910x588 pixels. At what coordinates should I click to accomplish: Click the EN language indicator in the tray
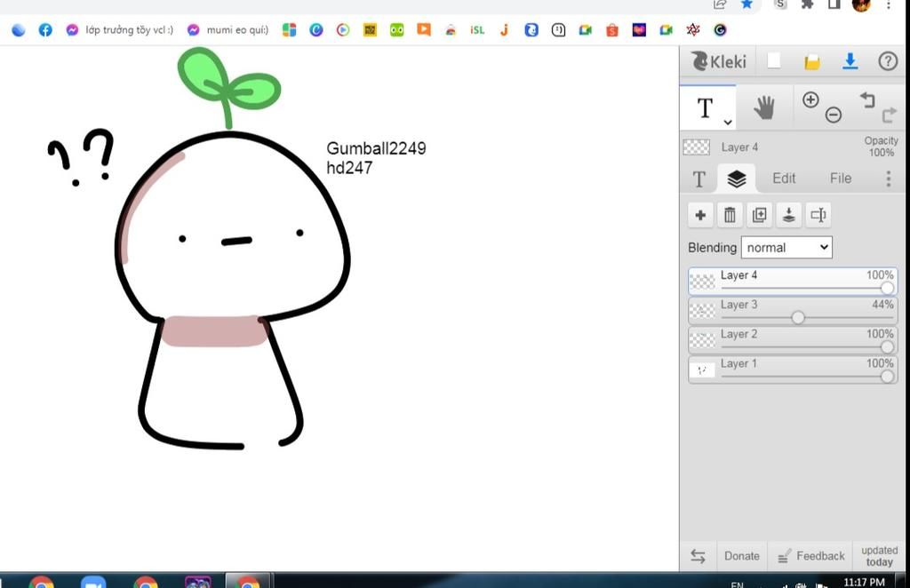pos(737,584)
